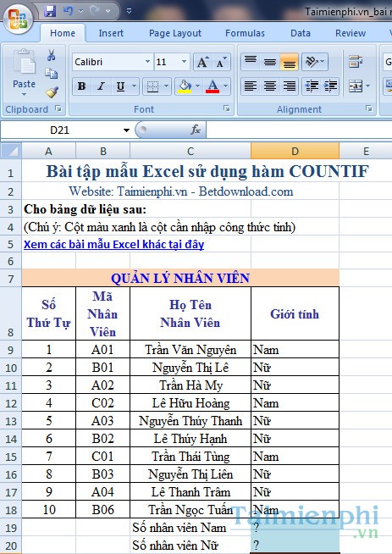Click the Insert Function fx button
The height and width of the screenshot is (554, 392).
195,130
